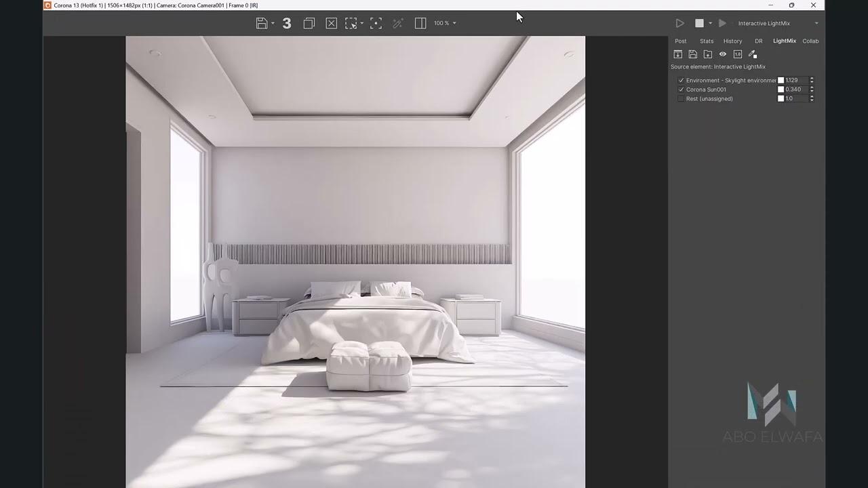Image resolution: width=868 pixels, height=488 pixels.
Task: Click the Corona Sun001 intensity spinner arrows
Action: coord(812,89)
